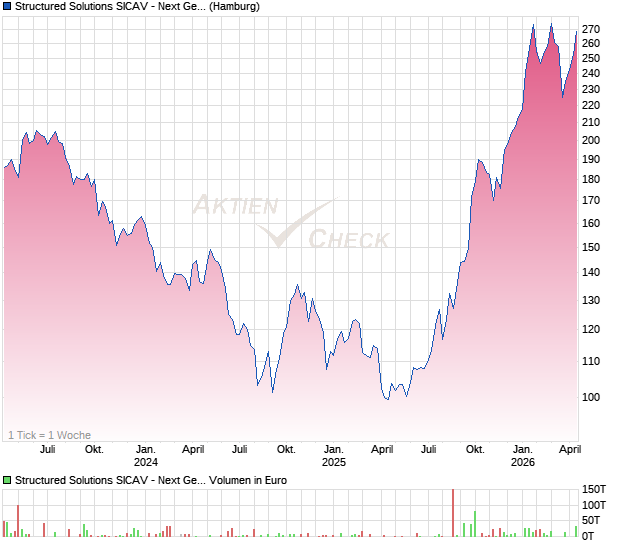The height and width of the screenshot is (546, 620).
Task: Click the 2026 year label on time axis
Action: click(x=523, y=462)
